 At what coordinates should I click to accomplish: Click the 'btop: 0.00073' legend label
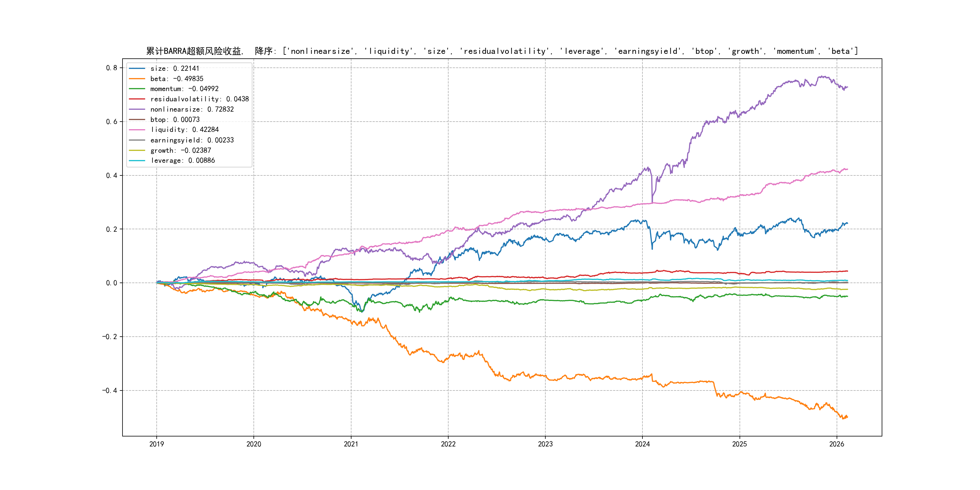pos(175,119)
